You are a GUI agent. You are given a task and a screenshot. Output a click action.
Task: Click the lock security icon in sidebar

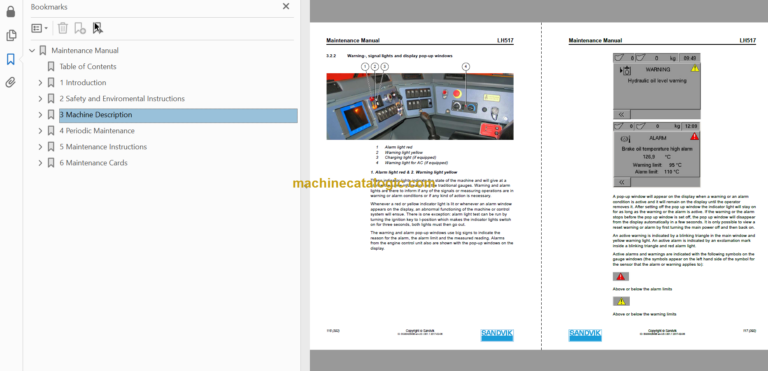pos(10,12)
